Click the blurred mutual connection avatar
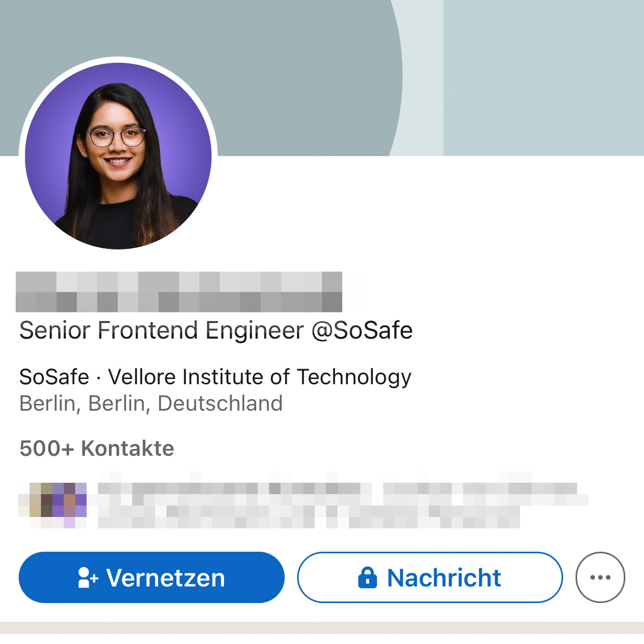 52,505
